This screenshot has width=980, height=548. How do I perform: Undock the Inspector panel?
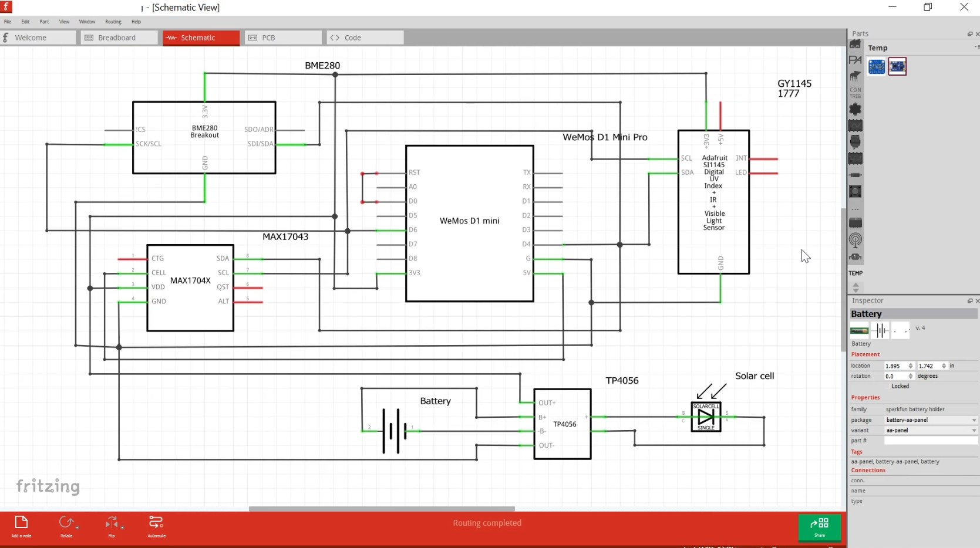[x=969, y=301]
